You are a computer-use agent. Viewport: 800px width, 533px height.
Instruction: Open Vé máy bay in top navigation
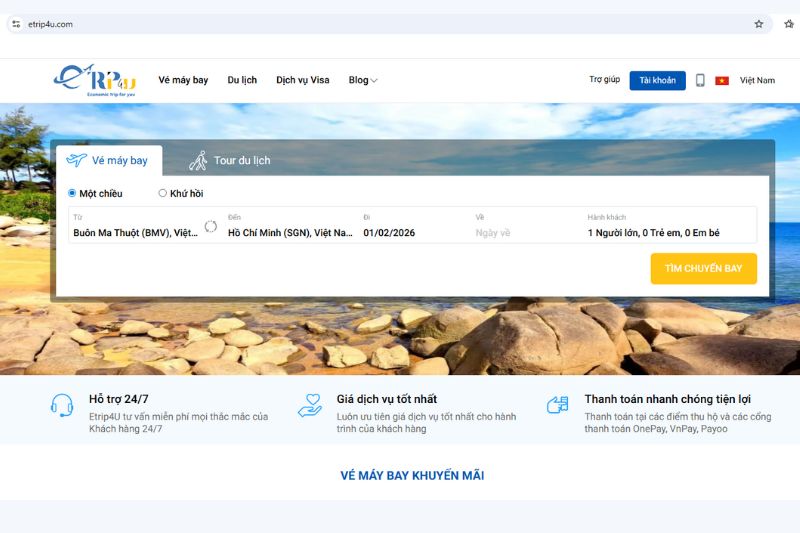point(183,80)
